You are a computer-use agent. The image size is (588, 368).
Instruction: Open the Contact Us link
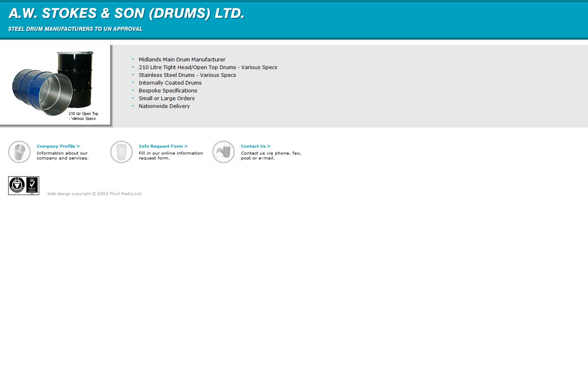[255, 146]
